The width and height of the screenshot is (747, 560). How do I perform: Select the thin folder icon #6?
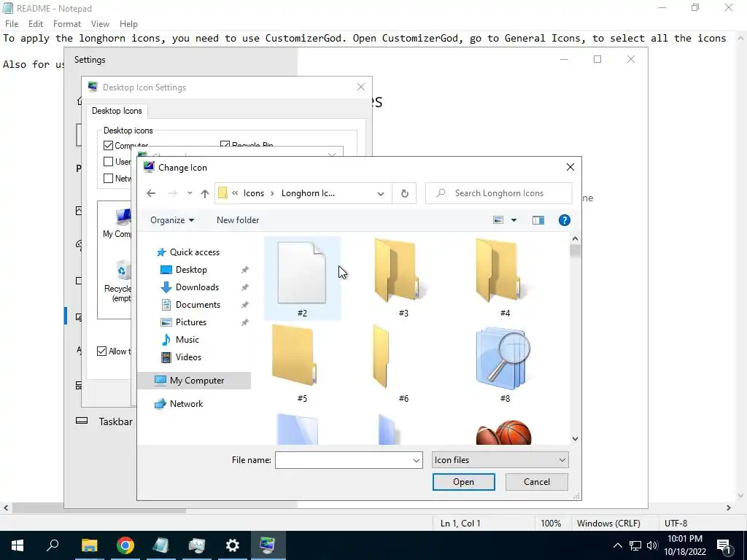(x=403, y=363)
